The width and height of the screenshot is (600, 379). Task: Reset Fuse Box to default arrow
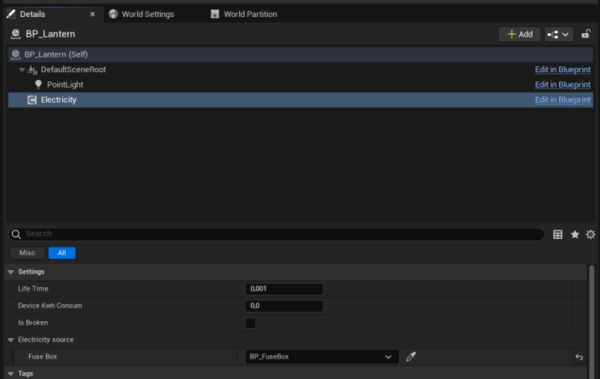(579, 357)
